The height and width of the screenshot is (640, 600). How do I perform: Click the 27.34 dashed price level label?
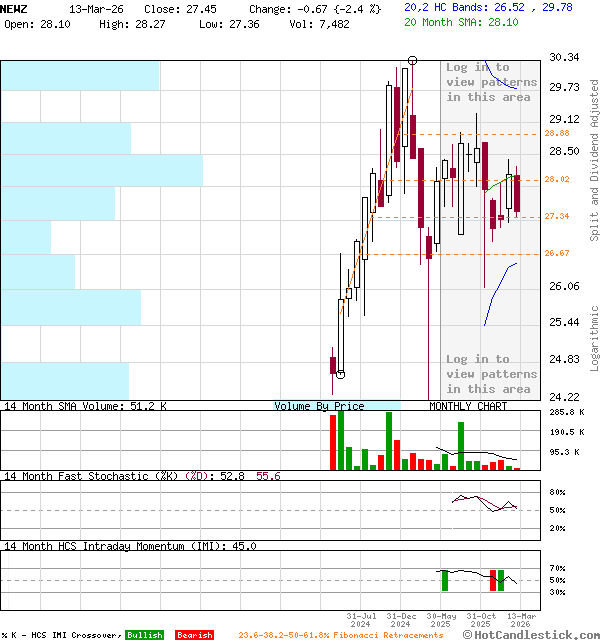coord(557,216)
